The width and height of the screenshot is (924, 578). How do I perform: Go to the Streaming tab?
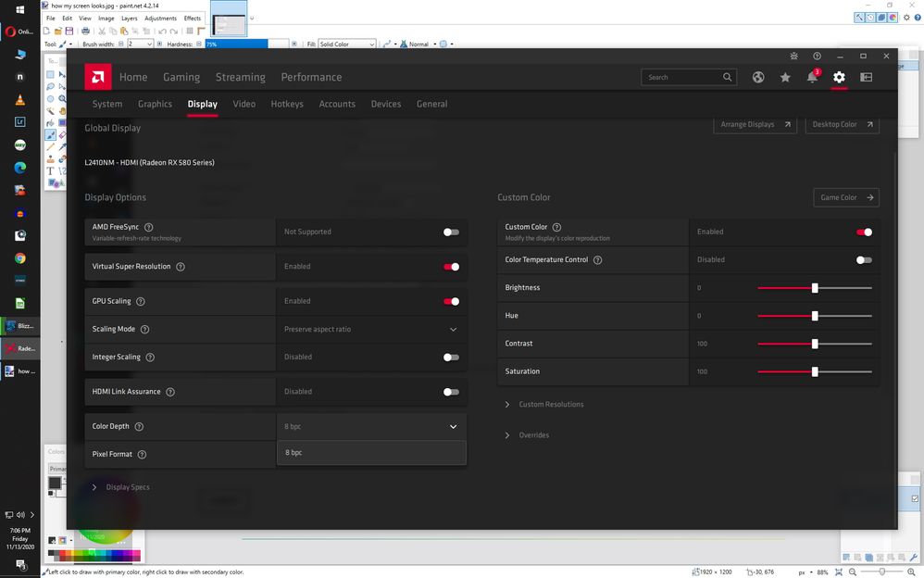click(x=241, y=77)
